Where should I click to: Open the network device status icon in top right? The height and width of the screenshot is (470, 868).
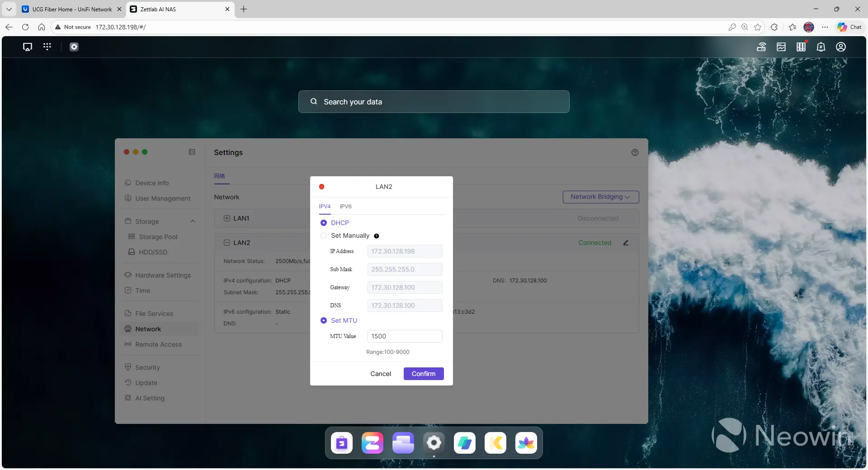(761, 47)
